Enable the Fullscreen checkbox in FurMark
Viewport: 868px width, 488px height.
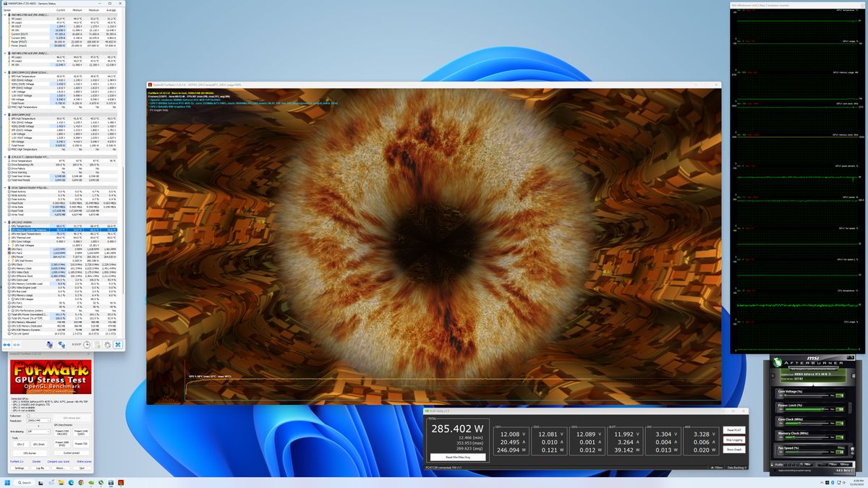click(x=27, y=416)
